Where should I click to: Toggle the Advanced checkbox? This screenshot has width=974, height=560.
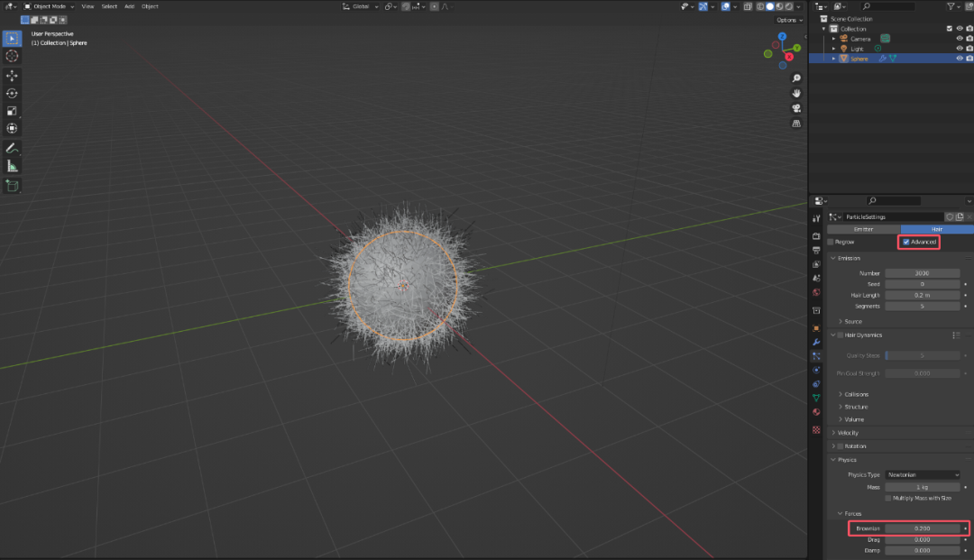[x=906, y=243]
